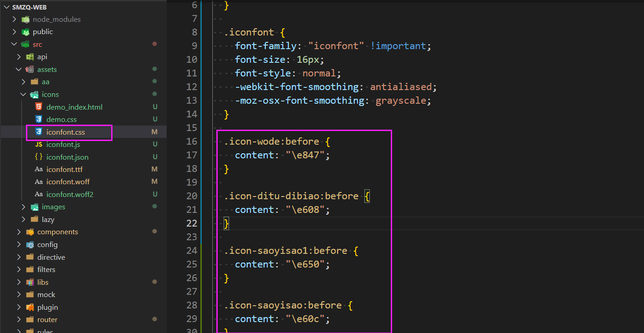Collapse the icons folder chevron
Screen dimensions: 644x333
pyautogui.click(x=23, y=95)
